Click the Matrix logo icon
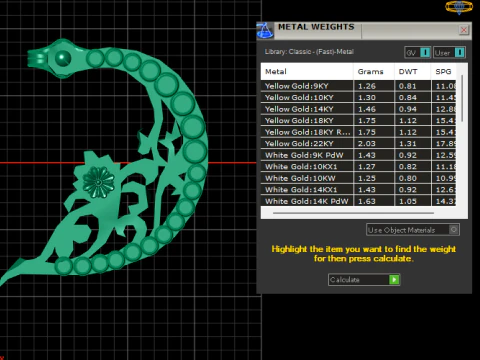 tap(459, 7)
